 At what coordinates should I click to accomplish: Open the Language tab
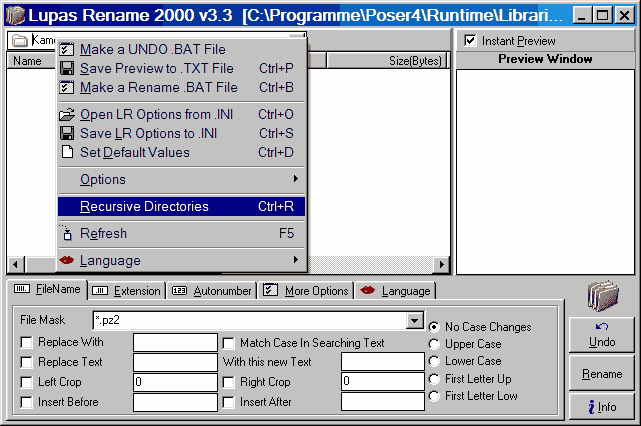pyautogui.click(x=395, y=291)
